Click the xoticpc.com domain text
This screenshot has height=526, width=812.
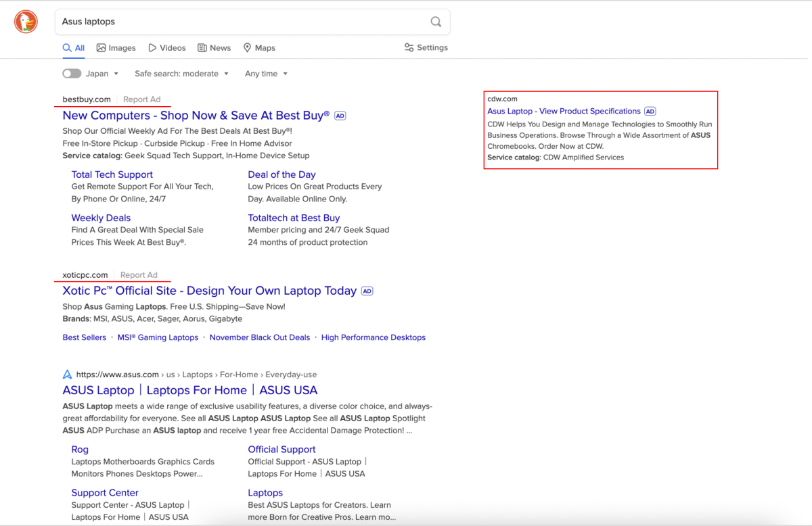85,275
